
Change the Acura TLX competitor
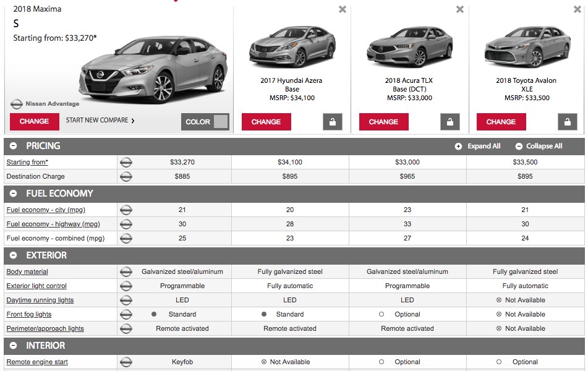tap(383, 122)
